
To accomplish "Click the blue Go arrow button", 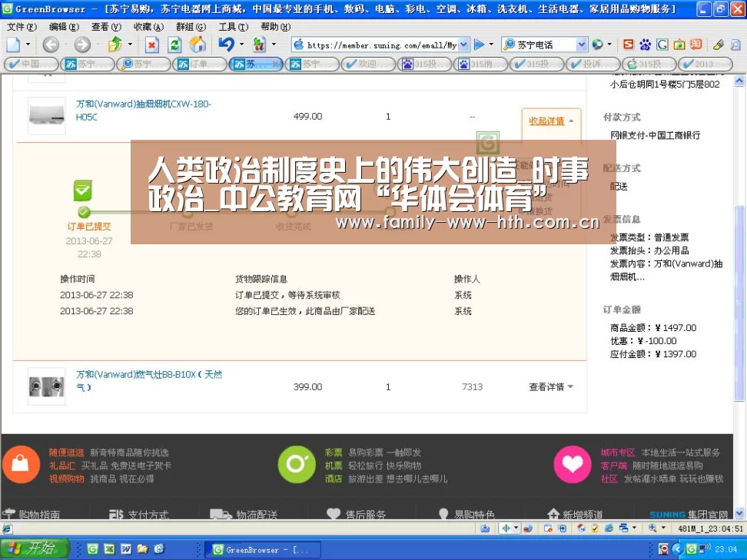I will pos(480,45).
